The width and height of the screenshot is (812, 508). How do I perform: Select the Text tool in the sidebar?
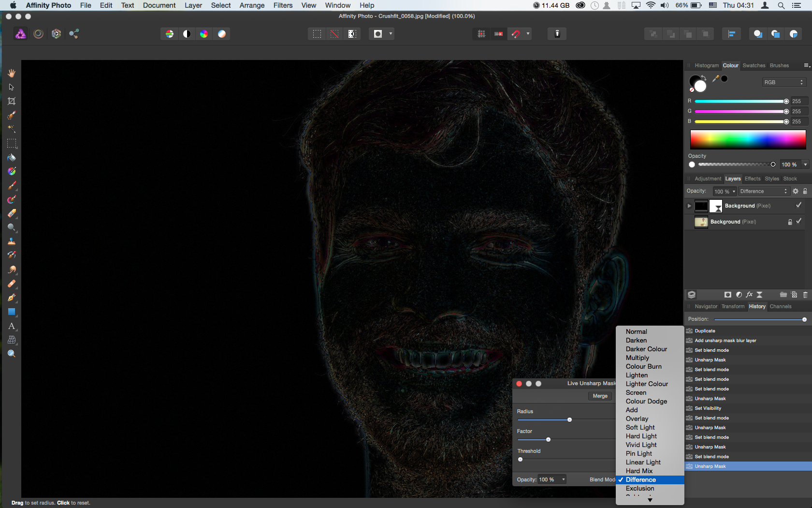[x=12, y=326]
